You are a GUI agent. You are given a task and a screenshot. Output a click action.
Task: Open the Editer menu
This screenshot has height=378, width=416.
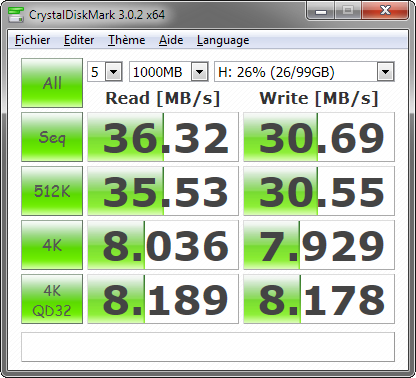(79, 40)
